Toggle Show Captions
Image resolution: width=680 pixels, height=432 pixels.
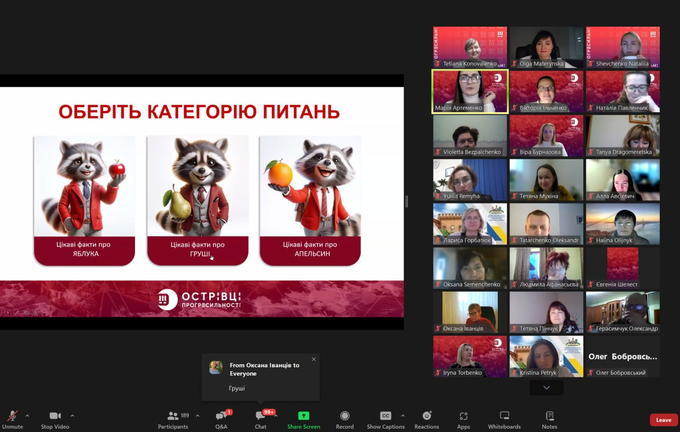[x=385, y=417]
